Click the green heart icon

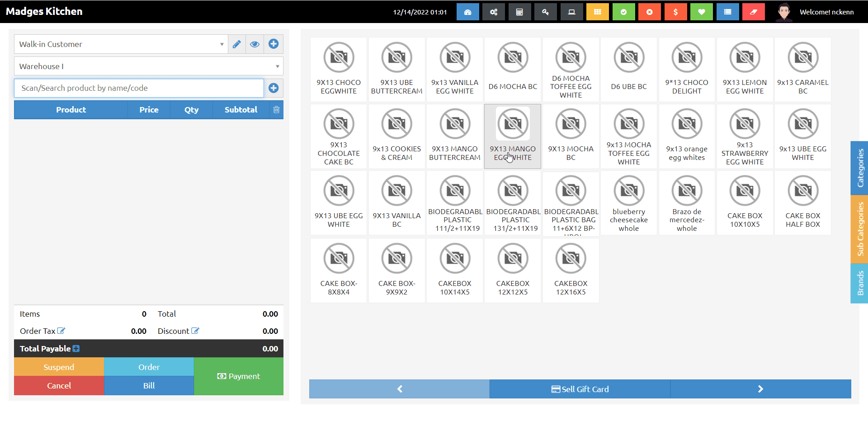[702, 12]
